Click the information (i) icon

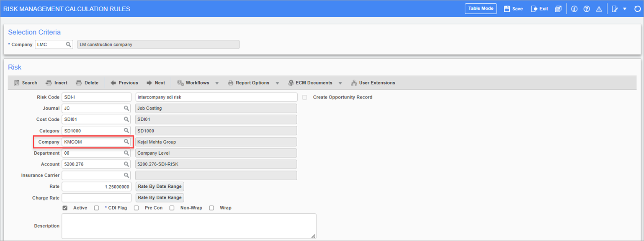[574, 8]
